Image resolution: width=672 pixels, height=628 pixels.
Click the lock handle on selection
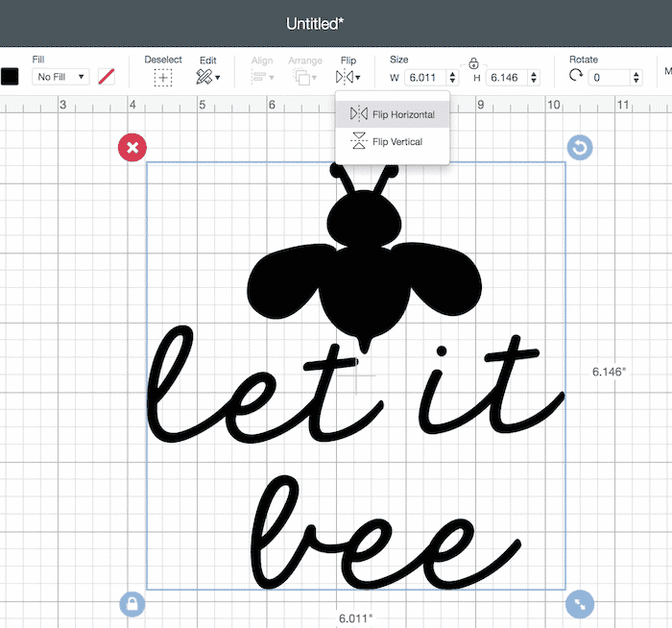(132, 604)
